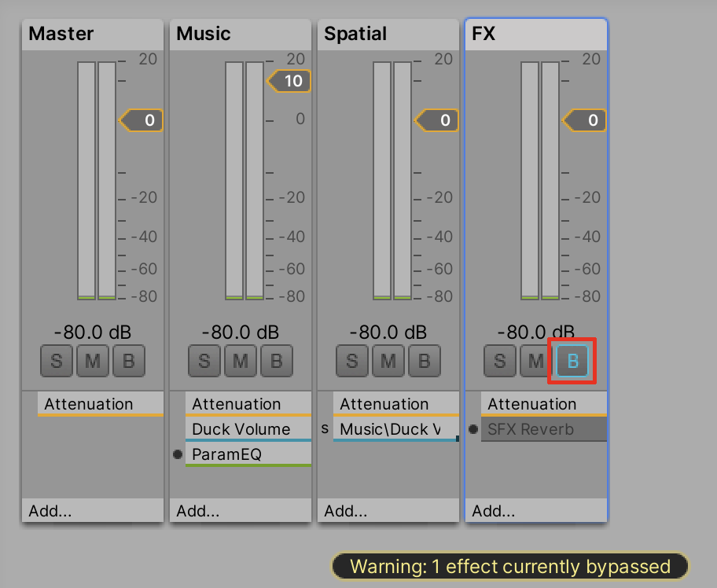The image size is (717, 588).
Task: Bypass effects on the Master group
Action: [x=128, y=362]
